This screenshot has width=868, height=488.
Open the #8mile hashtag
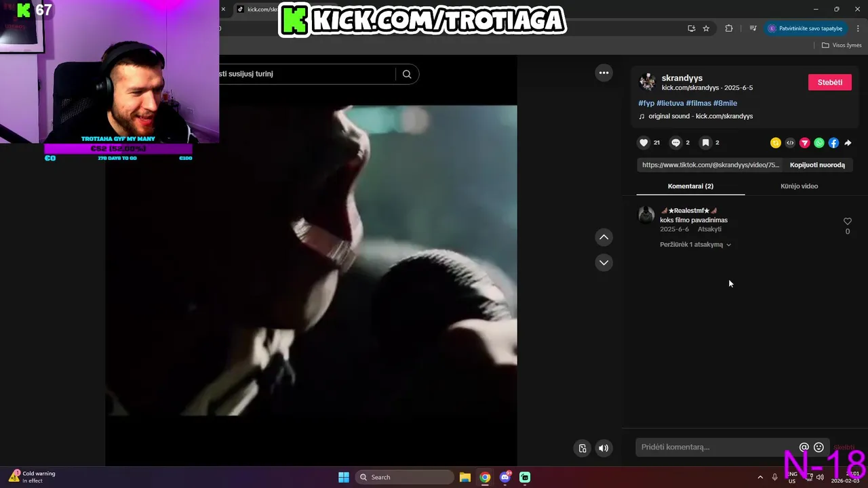coord(725,103)
